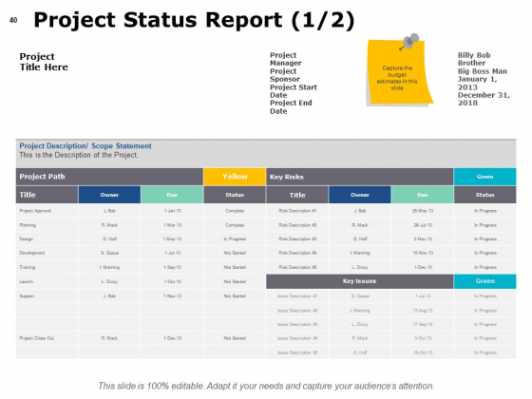Select the 'Project Approval' row title
Image resolution: width=532 pixels, height=399 pixels.
pos(35,211)
